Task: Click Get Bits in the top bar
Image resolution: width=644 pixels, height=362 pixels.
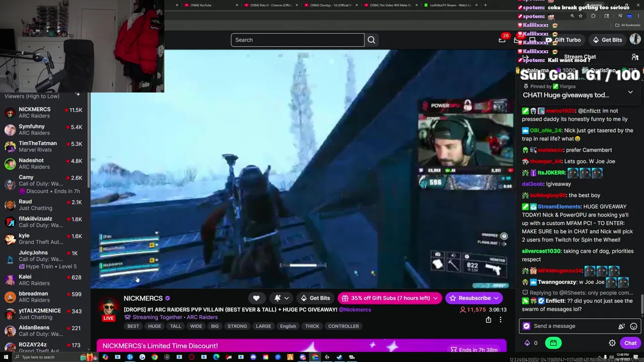Action: pyautogui.click(x=607, y=40)
